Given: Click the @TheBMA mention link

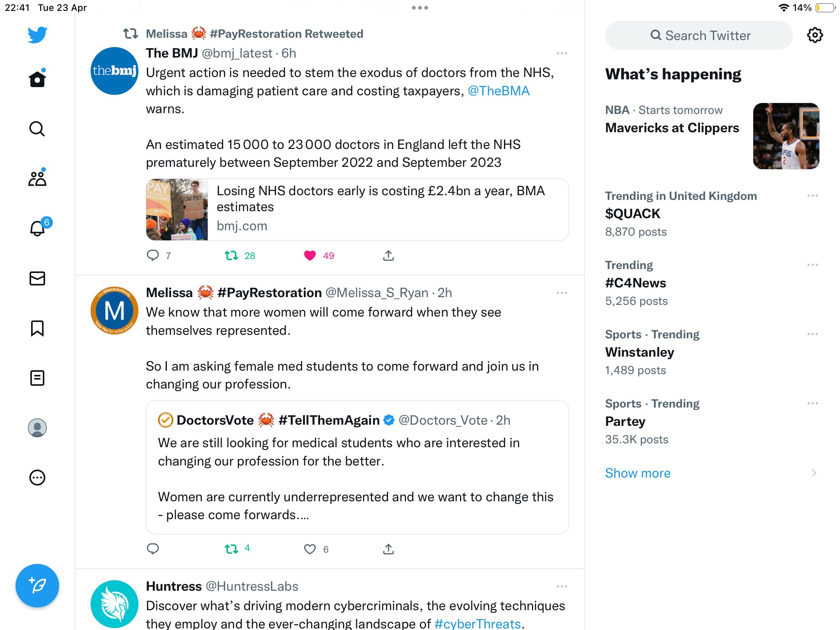Looking at the screenshot, I should tap(499, 91).
